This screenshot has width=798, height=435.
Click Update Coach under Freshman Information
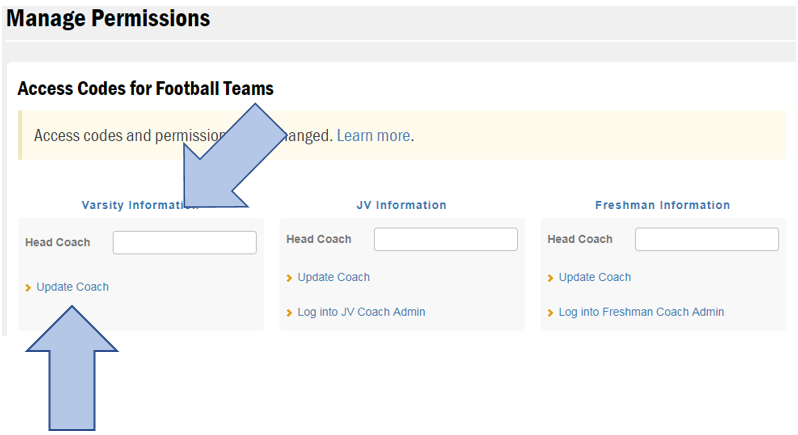[x=594, y=277]
